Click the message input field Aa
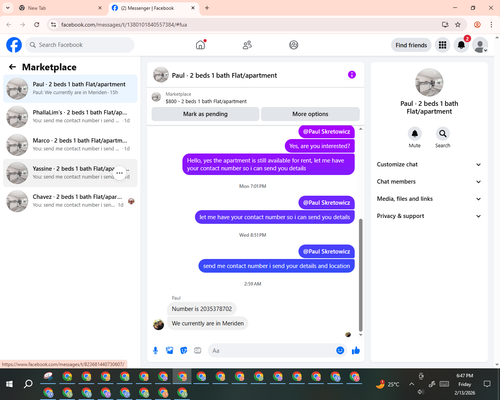Screen dimensions: 500x400 [272, 350]
